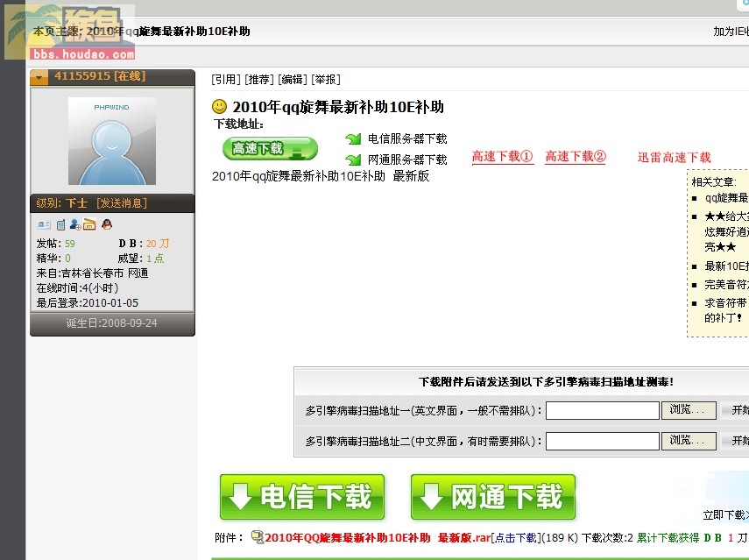Image resolution: width=749 pixels, height=560 pixels.
Task: Focus the file field for 扫描地址一
Action: click(x=603, y=410)
